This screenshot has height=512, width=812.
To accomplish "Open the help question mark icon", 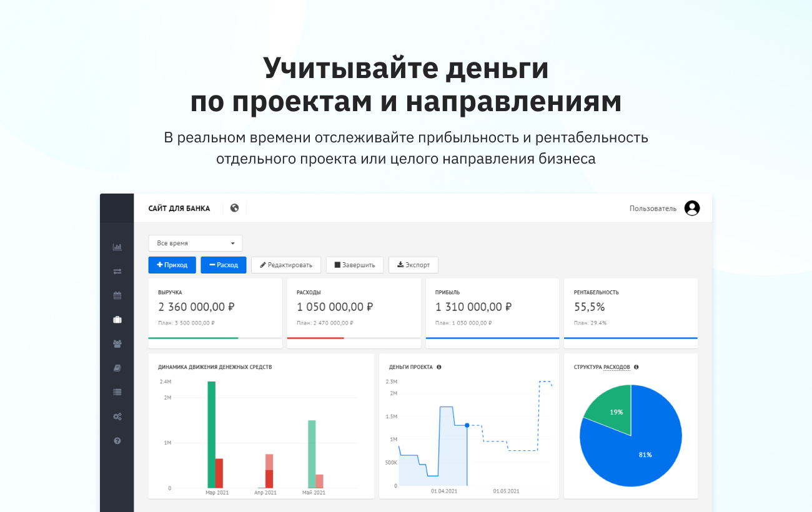I will [117, 441].
